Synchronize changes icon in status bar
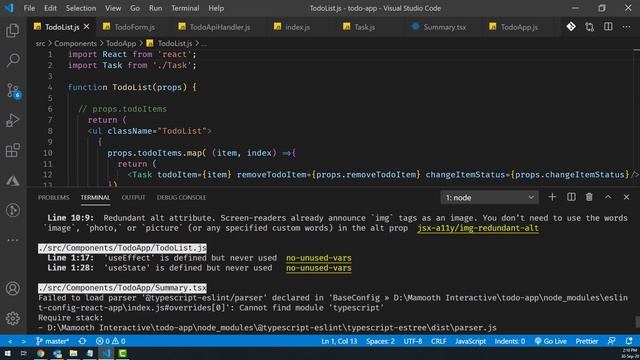The height and width of the screenshot is (360, 640). [82, 341]
